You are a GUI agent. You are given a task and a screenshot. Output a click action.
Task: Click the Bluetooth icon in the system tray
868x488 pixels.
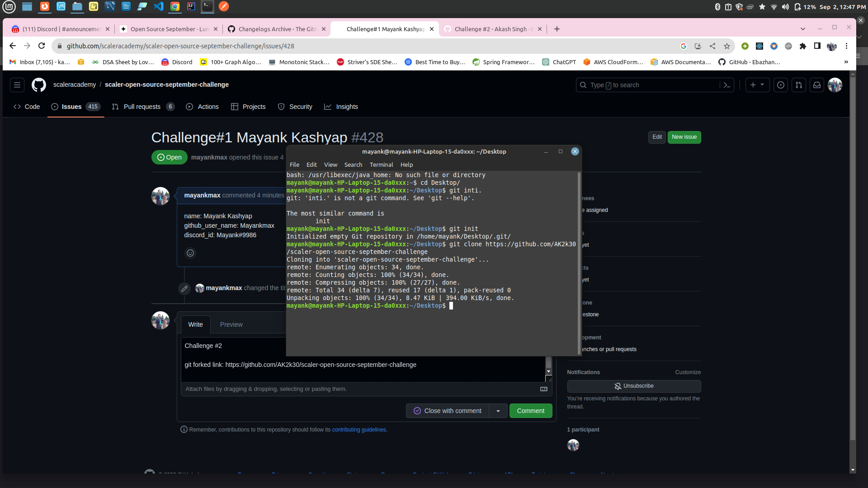(x=717, y=7)
